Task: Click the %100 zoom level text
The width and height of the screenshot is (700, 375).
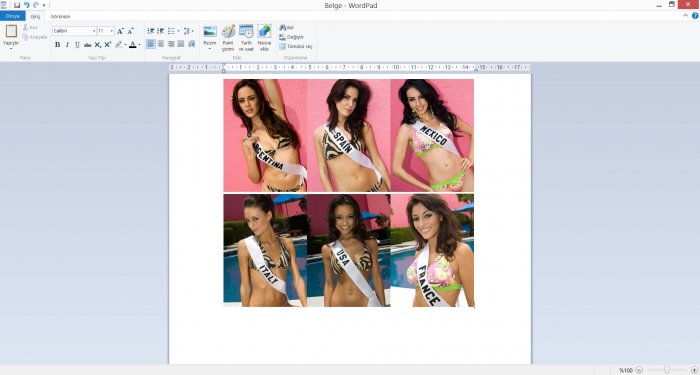Action: click(626, 371)
